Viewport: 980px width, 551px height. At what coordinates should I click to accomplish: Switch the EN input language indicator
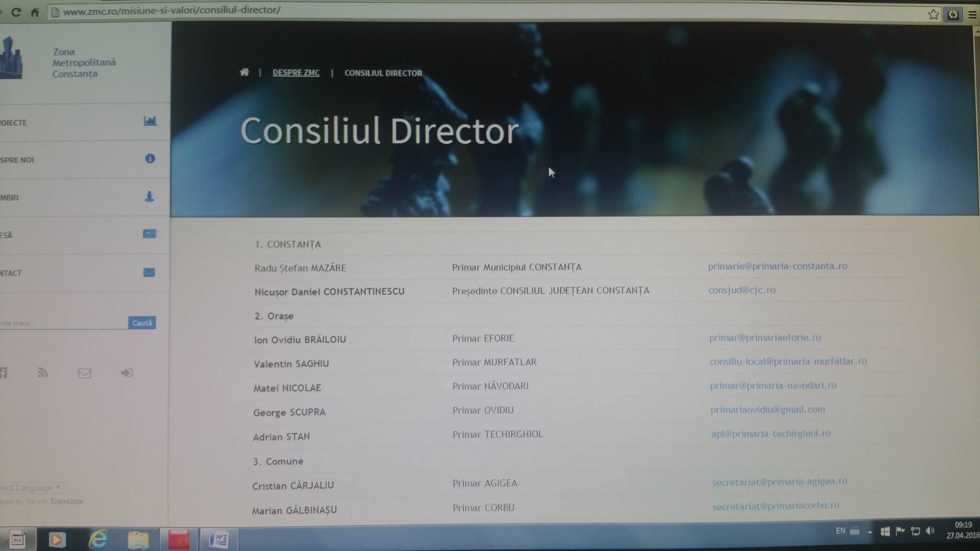coord(840,531)
